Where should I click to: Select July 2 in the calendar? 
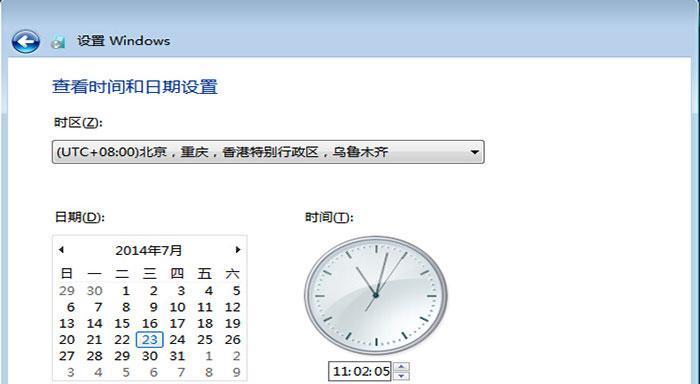[x=154, y=291]
